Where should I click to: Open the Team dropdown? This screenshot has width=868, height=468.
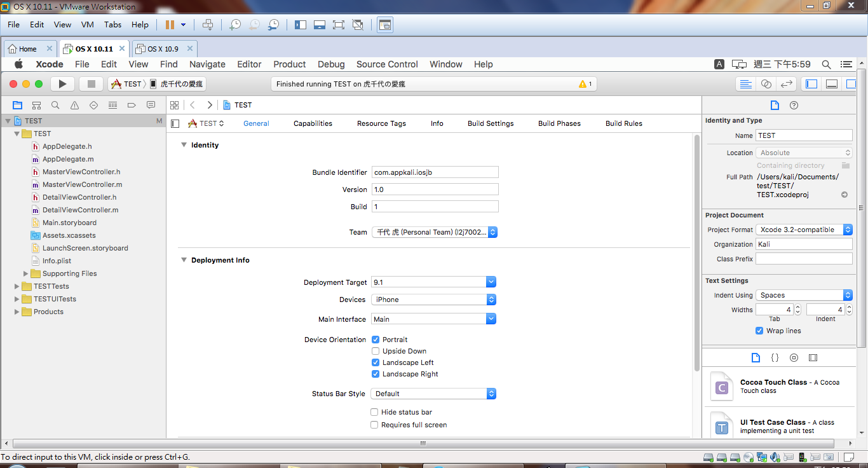pyautogui.click(x=435, y=232)
